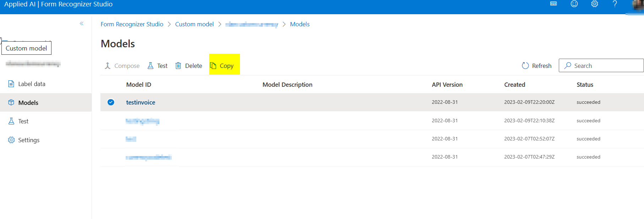Click the Status column header
The height and width of the screenshot is (219, 644).
point(585,85)
